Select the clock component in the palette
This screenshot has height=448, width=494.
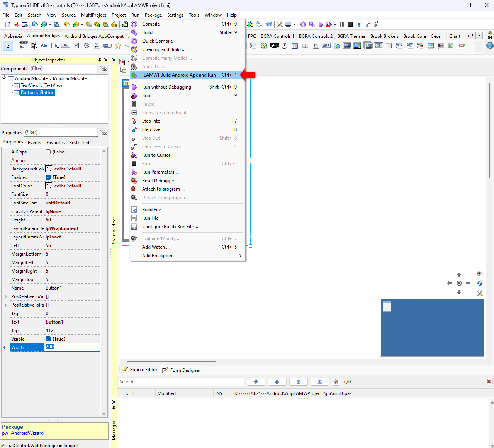[x=285, y=46]
